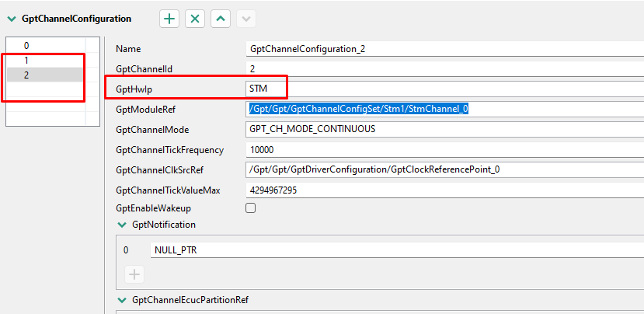Edit GptChannelTickValueMax value 4294967295
Viewport: 644px width, 314px height.
pos(445,190)
